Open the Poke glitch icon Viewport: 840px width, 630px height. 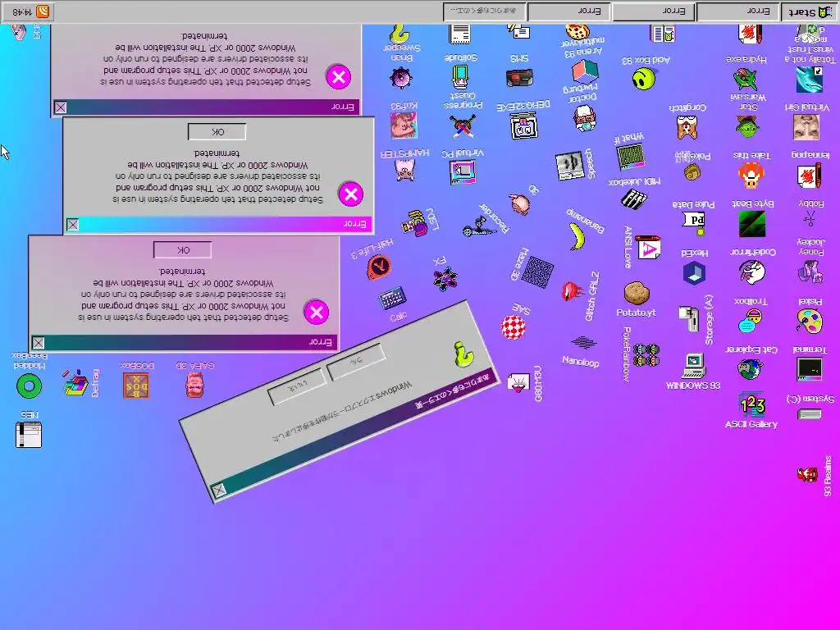692,172
